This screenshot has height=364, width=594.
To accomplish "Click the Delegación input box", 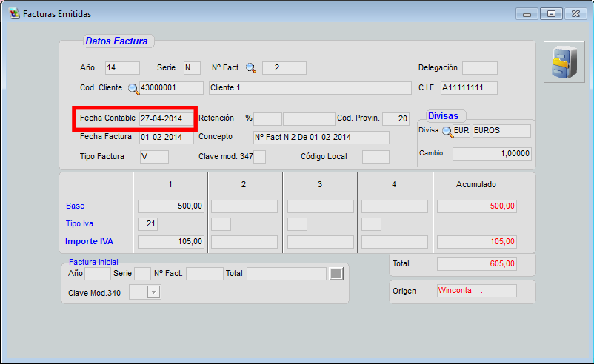I will click(479, 68).
